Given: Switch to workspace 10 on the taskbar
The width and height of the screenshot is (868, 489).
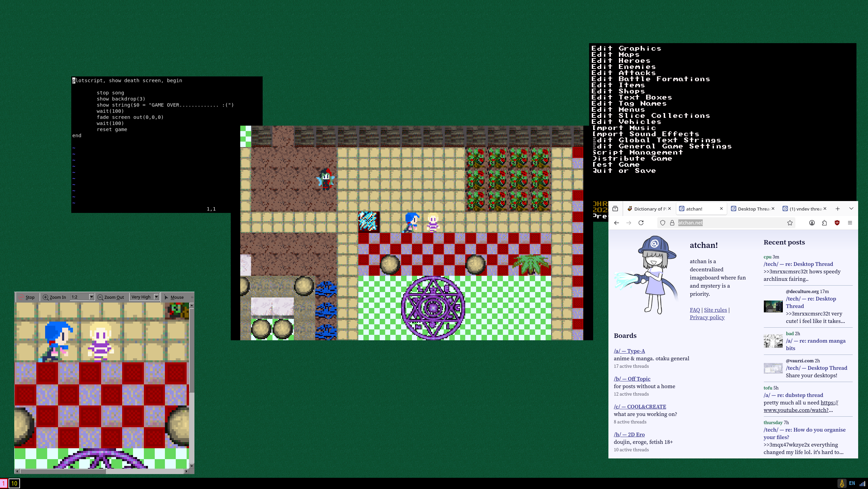Looking at the screenshot, I should click(14, 483).
